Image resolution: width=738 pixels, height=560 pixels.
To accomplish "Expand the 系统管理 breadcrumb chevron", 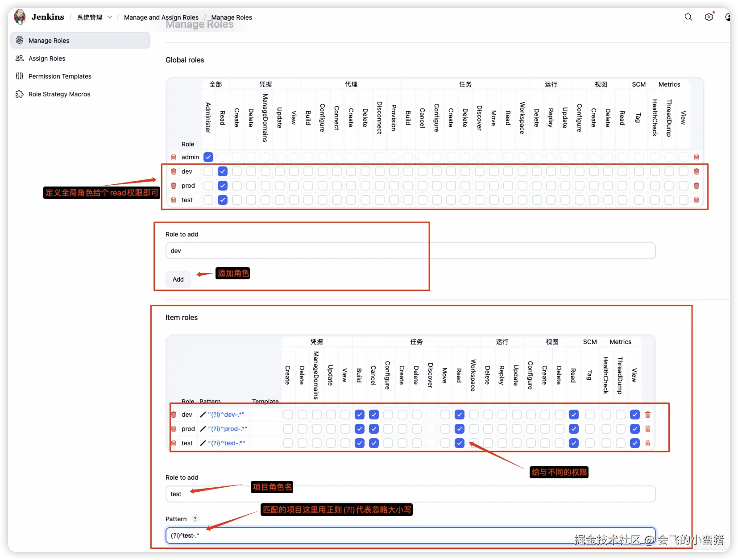I will tap(110, 17).
